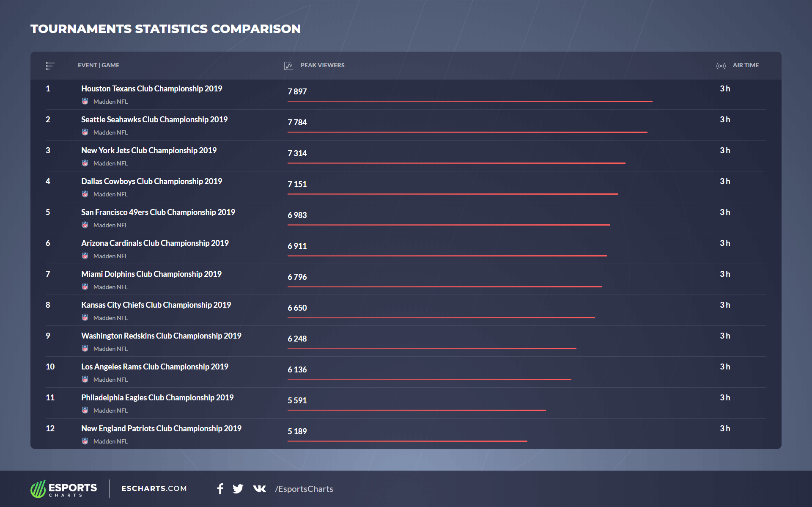Click the Esports Charts logo
This screenshot has width=812, height=507.
point(63,489)
